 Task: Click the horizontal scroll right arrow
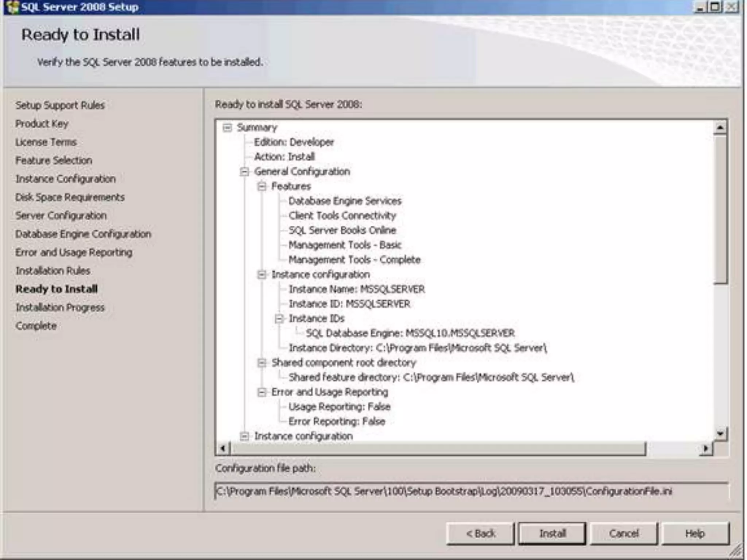[x=706, y=448]
